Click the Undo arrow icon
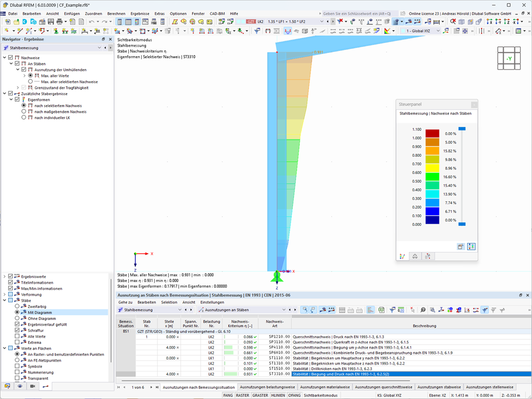Viewport: 532px width, 399px height. pos(91,21)
